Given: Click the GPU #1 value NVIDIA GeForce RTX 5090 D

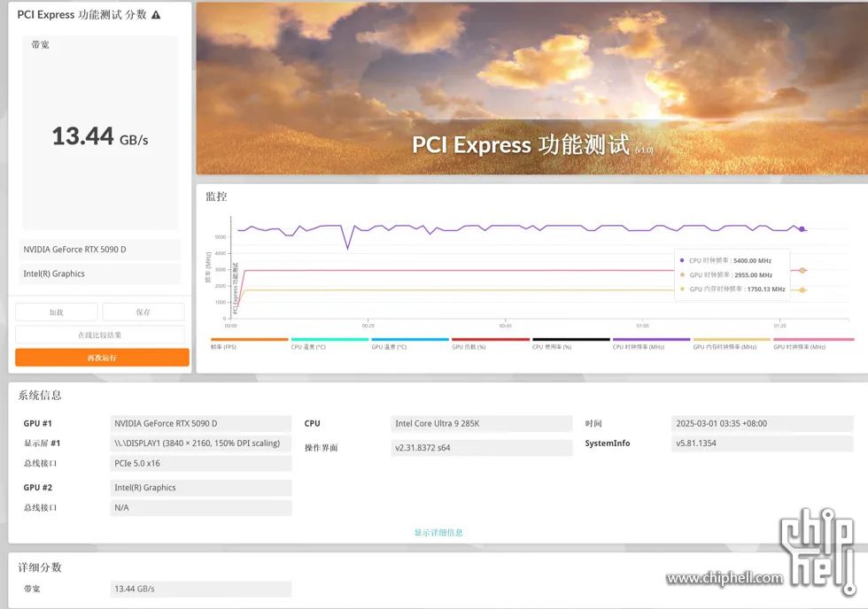Looking at the screenshot, I should coord(201,424).
